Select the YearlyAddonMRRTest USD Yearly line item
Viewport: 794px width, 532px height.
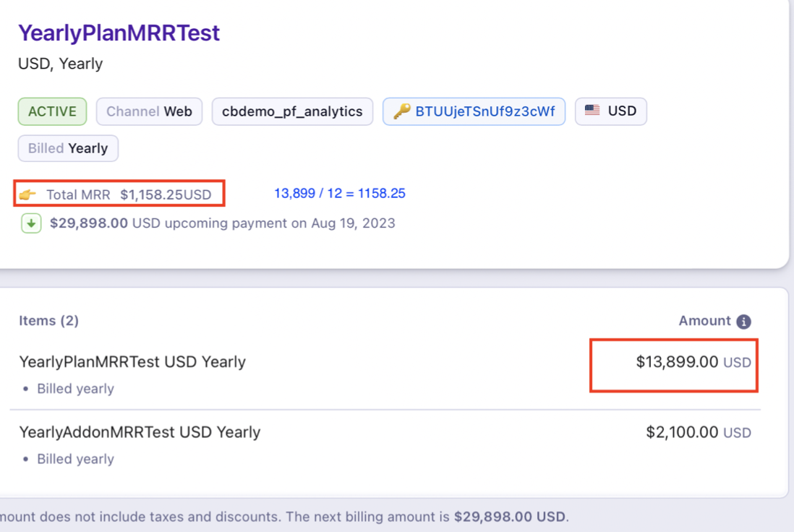pos(140,432)
